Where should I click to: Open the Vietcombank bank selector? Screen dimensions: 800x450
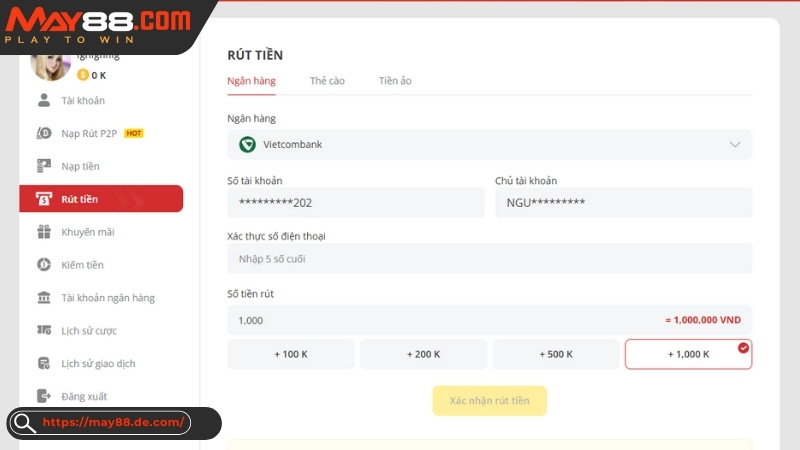(x=489, y=144)
